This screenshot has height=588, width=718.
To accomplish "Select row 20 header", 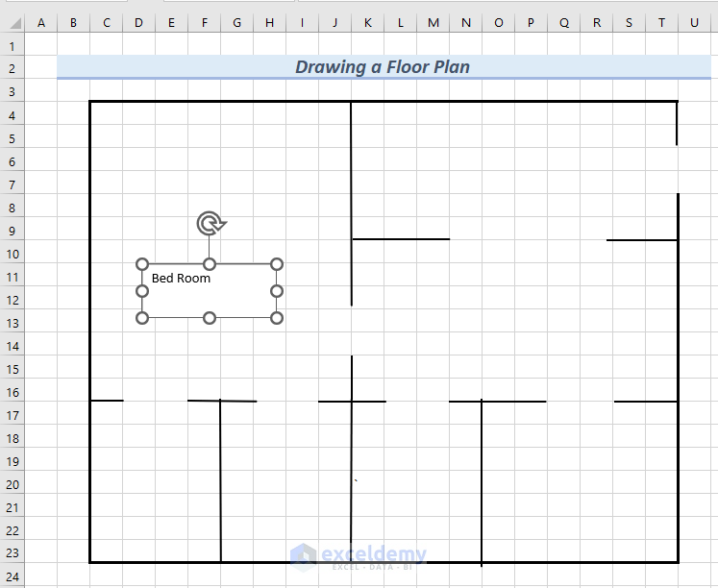I will [12, 484].
